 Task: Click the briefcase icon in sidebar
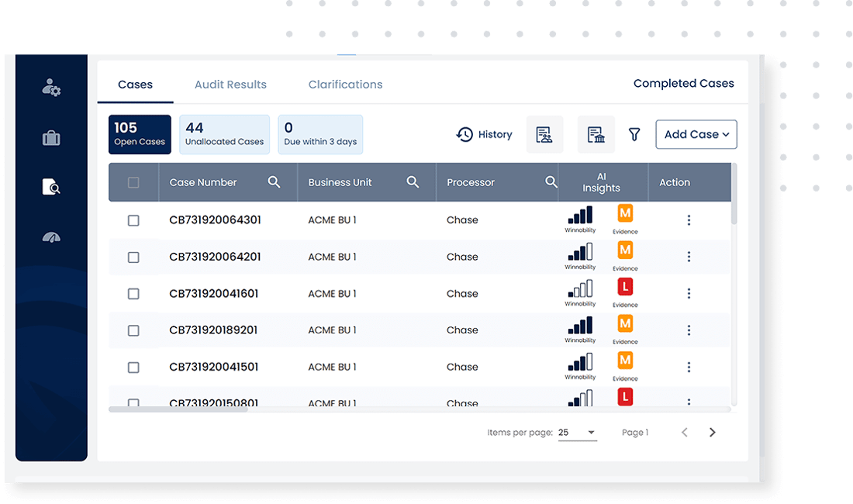(51, 138)
